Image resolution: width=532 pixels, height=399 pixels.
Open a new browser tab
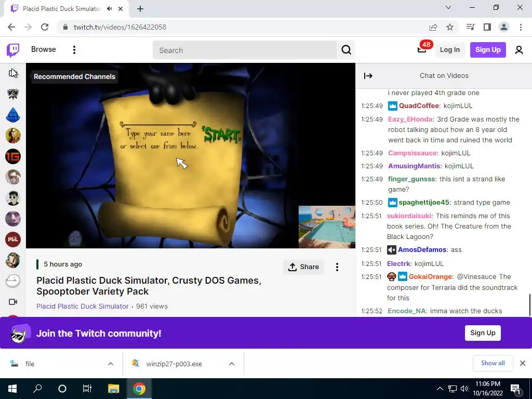[140, 9]
